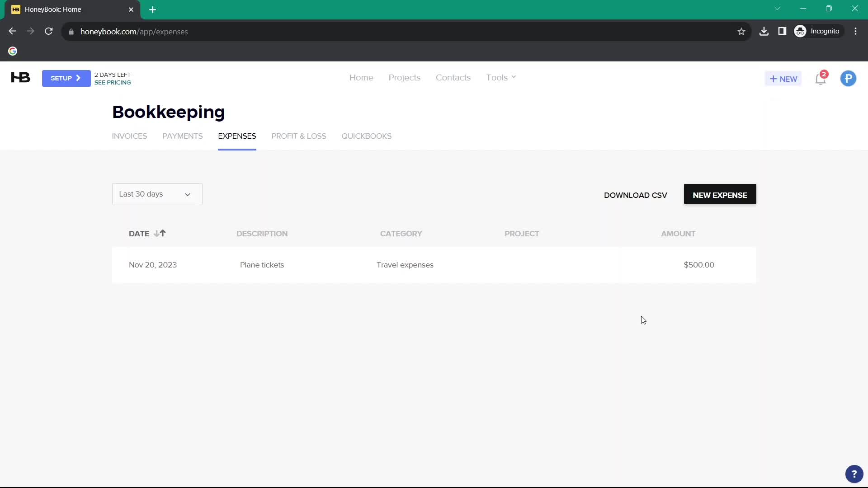Follow the See Pricing link
The width and height of the screenshot is (868, 488).
point(113,83)
